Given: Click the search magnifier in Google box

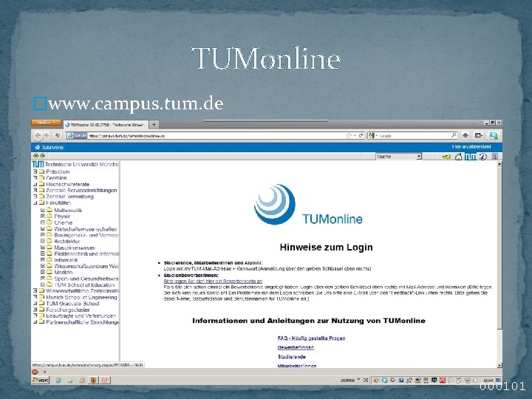Looking at the screenshot, I should 454,136.
